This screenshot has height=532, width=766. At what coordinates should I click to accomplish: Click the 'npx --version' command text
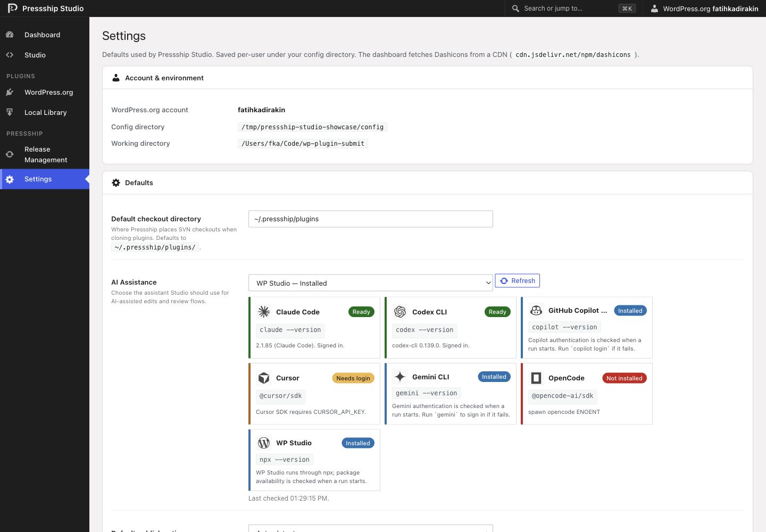click(x=285, y=460)
